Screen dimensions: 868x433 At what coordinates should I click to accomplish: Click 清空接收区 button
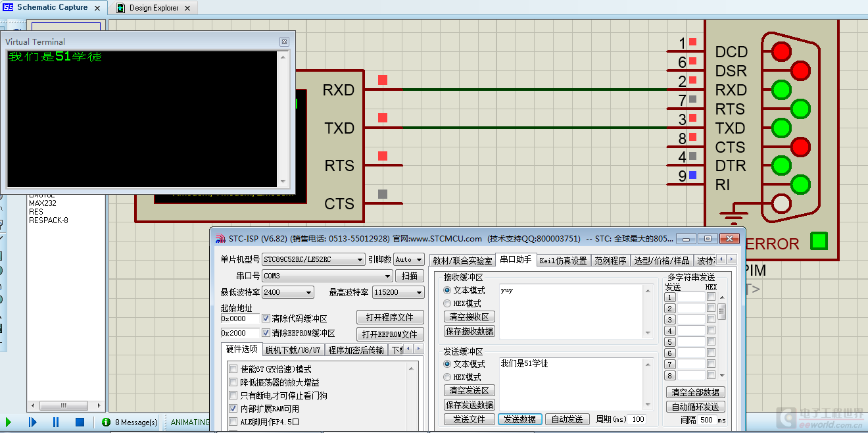point(470,317)
